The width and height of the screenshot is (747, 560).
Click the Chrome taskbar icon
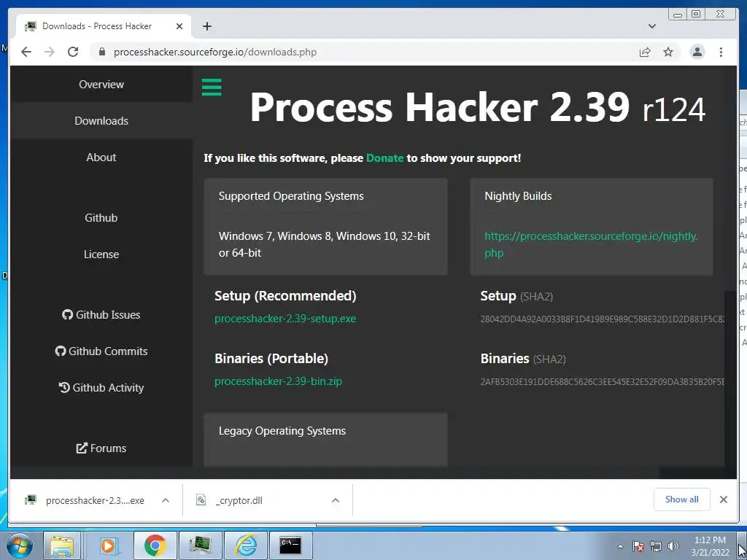(x=155, y=545)
